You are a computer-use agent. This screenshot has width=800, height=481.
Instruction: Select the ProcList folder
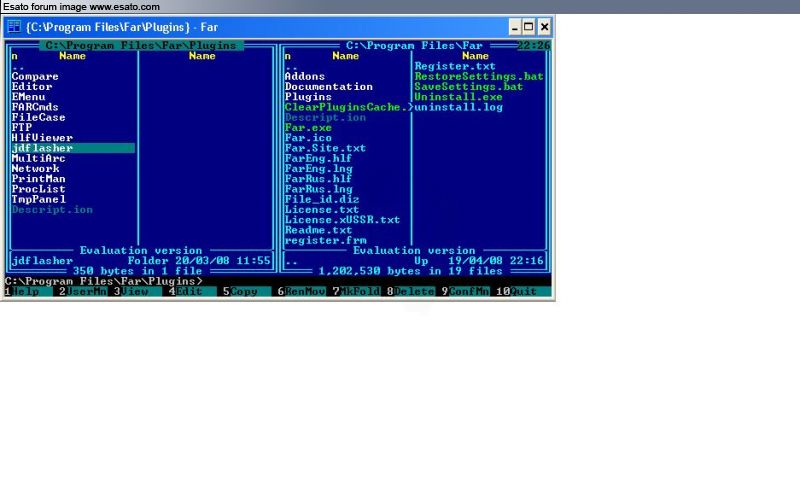tap(39, 189)
